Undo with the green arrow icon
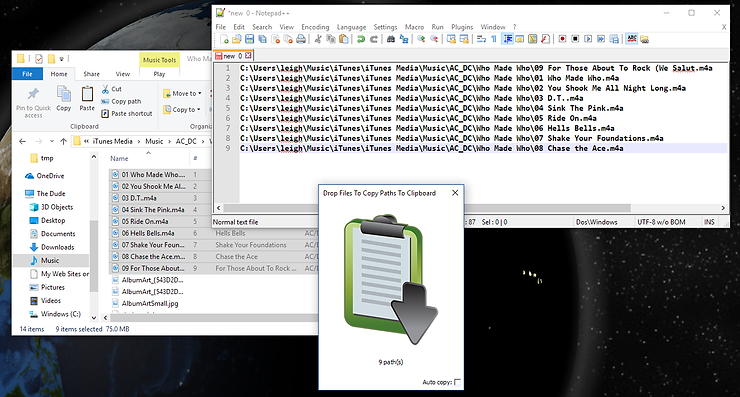The width and height of the screenshot is (740, 397). click(x=361, y=39)
